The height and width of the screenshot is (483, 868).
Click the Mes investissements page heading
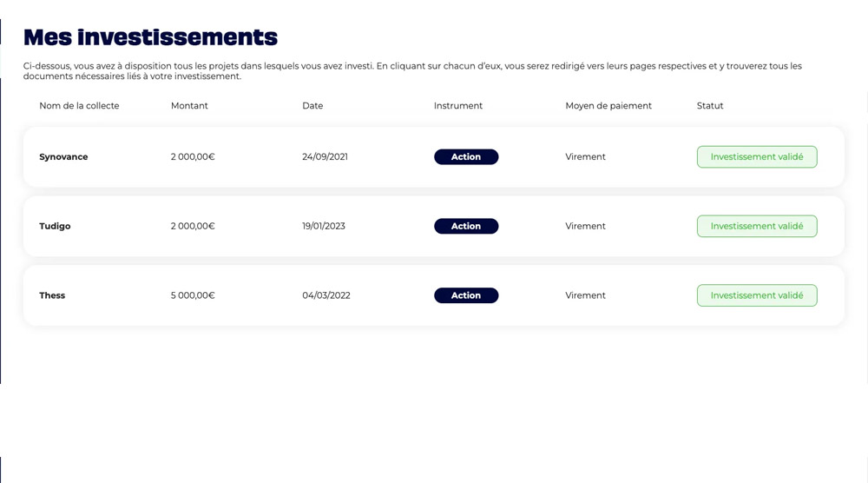[x=150, y=37]
